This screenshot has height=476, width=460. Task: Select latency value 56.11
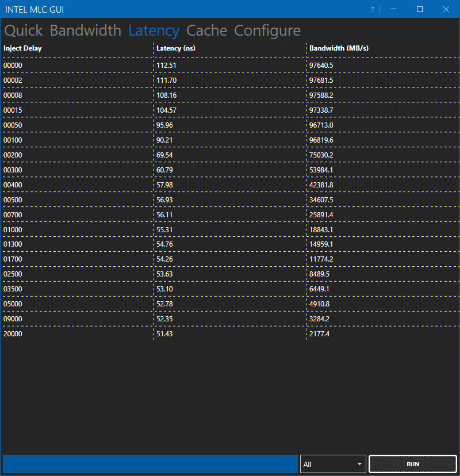point(164,214)
